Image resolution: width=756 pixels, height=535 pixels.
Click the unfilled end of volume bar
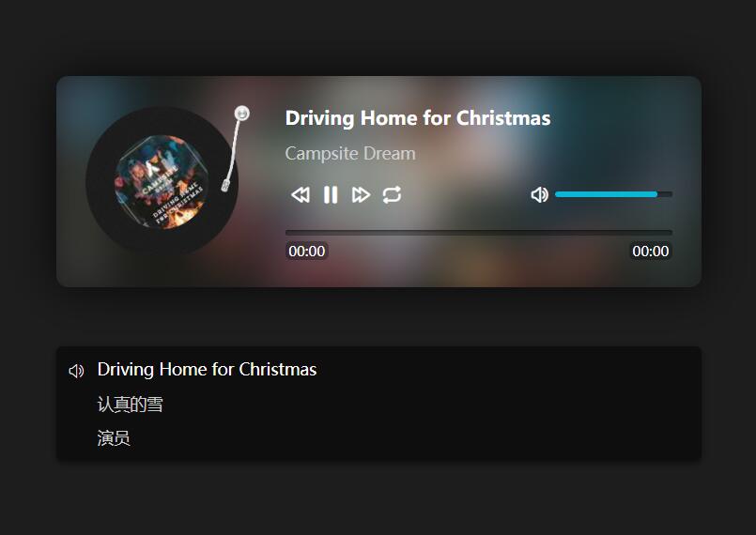pyautogui.click(x=665, y=194)
